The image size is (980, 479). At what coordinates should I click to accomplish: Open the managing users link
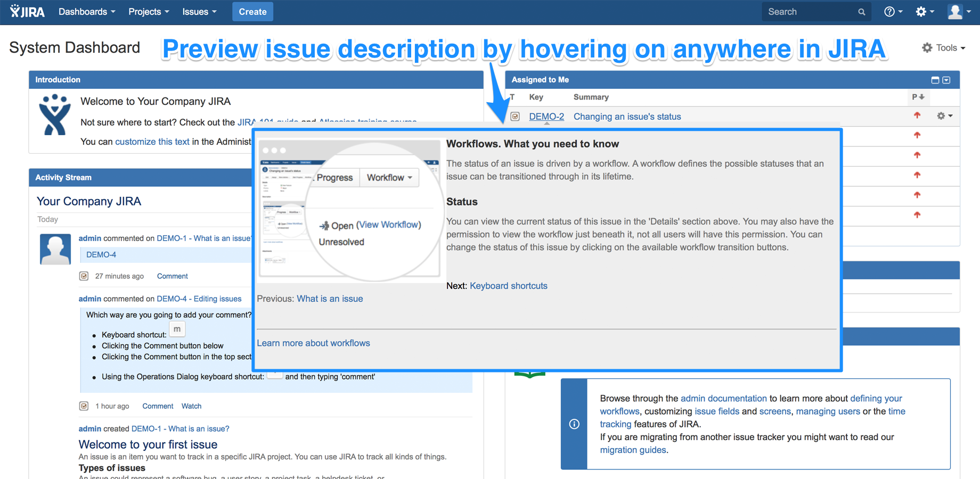tap(828, 411)
